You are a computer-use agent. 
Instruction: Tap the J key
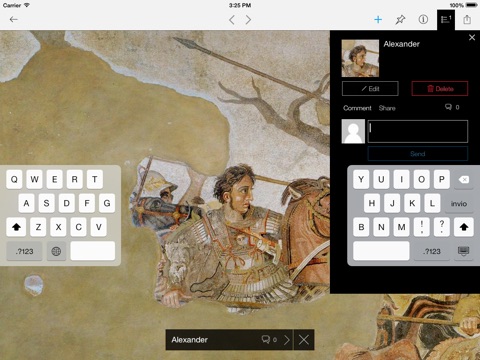(392, 203)
